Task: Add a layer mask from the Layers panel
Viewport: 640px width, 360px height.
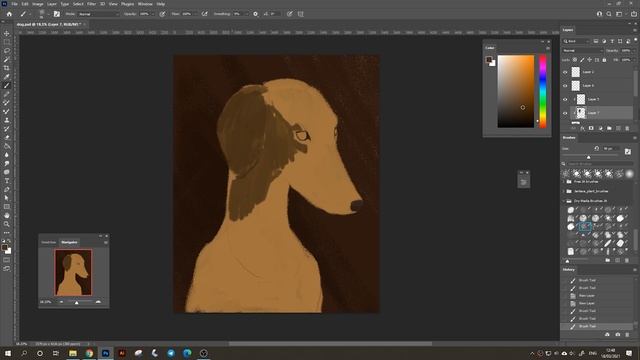Action: (x=591, y=129)
